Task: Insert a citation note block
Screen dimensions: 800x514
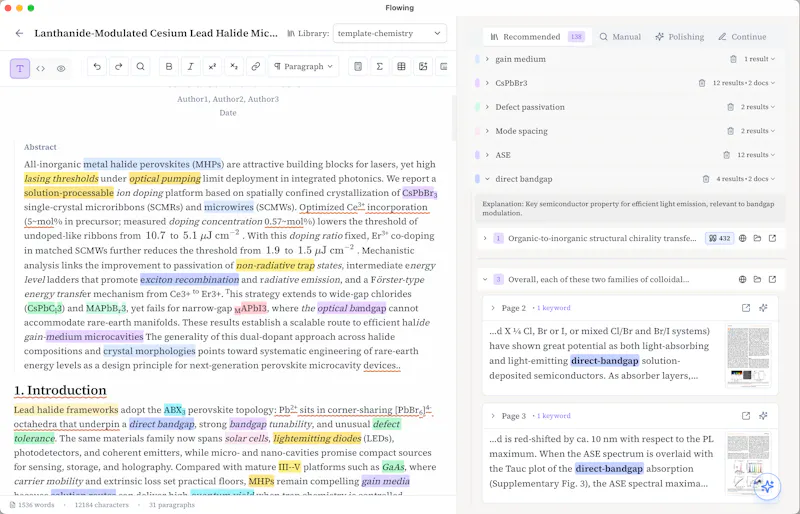Action: (358, 66)
